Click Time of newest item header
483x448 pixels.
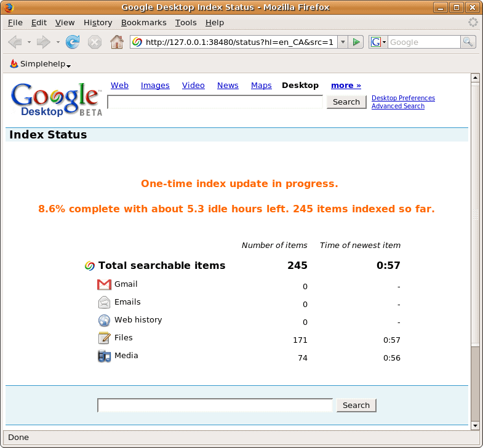pyautogui.click(x=360, y=246)
